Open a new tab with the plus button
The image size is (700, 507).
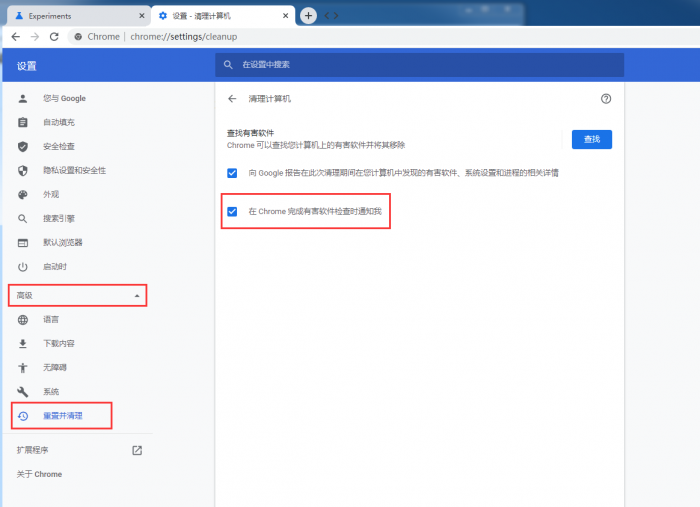[308, 16]
